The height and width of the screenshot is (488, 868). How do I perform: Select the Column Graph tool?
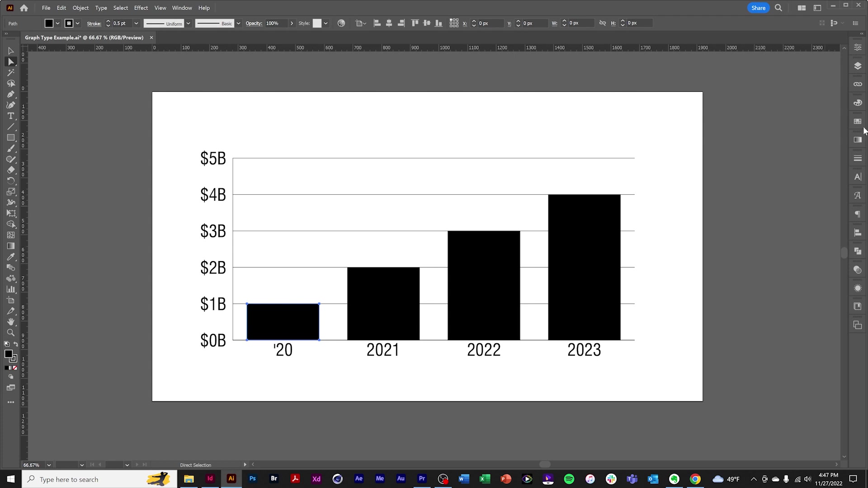tap(11, 289)
